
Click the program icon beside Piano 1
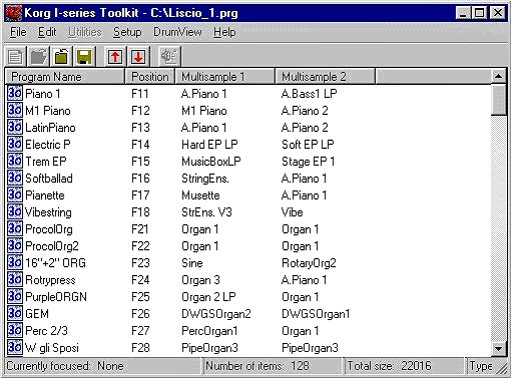pyautogui.click(x=15, y=94)
